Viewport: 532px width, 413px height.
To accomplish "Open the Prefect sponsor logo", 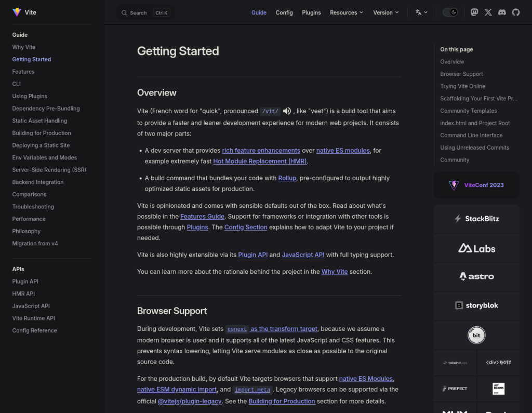I will pos(455,389).
